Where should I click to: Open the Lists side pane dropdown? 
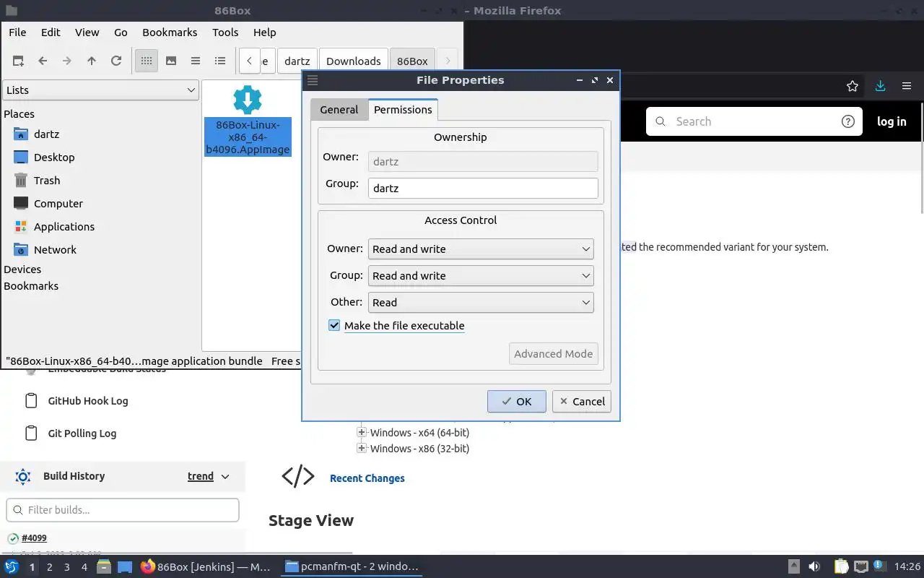point(100,90)
